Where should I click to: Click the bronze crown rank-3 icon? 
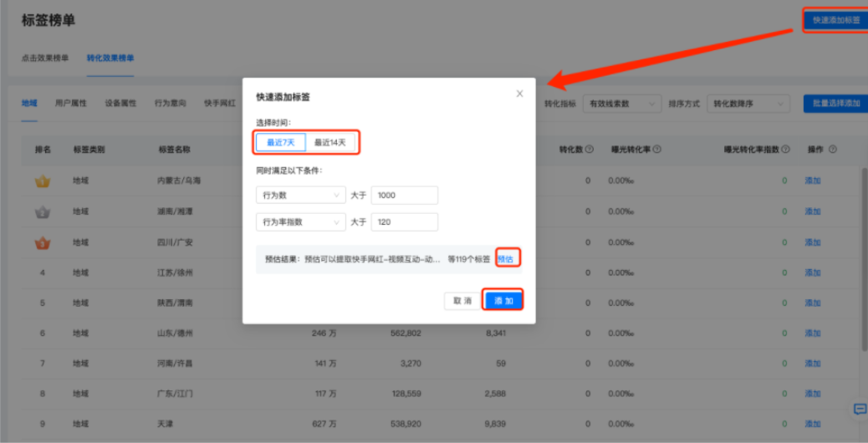click(x=43, y=242)
